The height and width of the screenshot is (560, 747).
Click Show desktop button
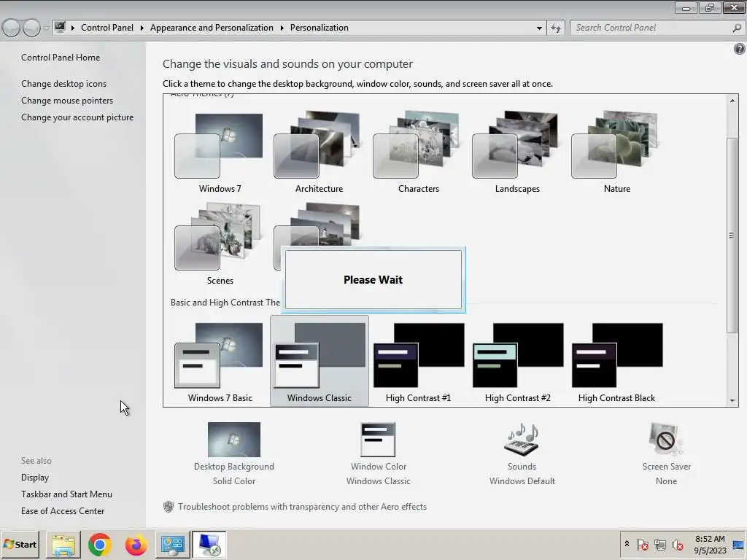pos(739,544)
